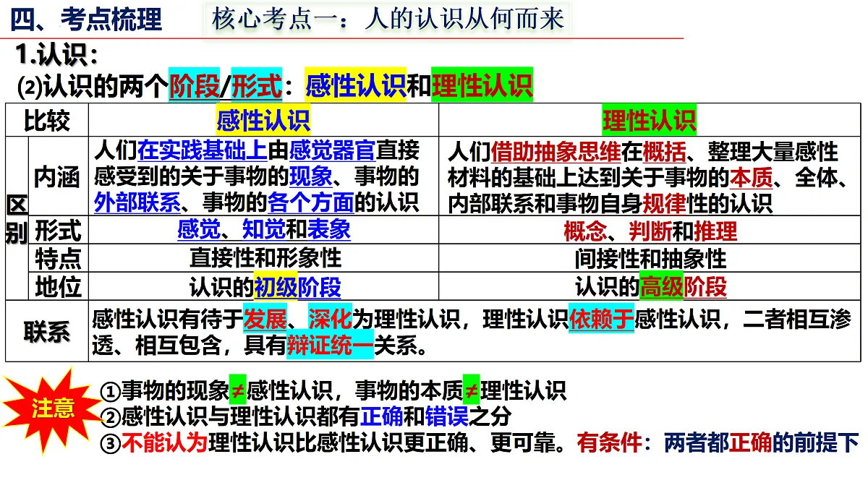This screenshot has height=488, width=868.
Task: Click the subheading '1.认识:'
Action: coord(56,56)
